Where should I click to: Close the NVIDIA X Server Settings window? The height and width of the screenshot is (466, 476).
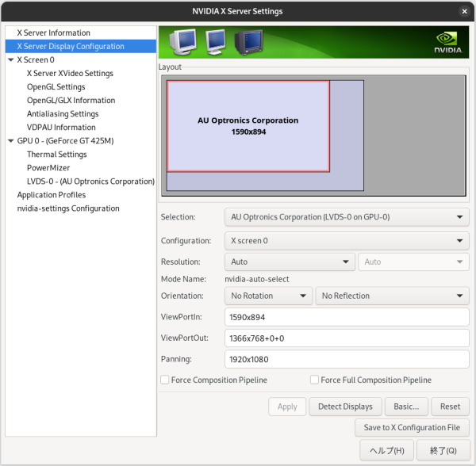464,12
